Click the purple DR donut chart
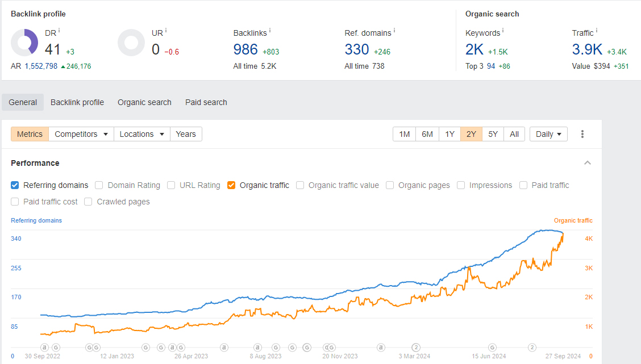Screen dimensions: 641x364 pos(24,43)
